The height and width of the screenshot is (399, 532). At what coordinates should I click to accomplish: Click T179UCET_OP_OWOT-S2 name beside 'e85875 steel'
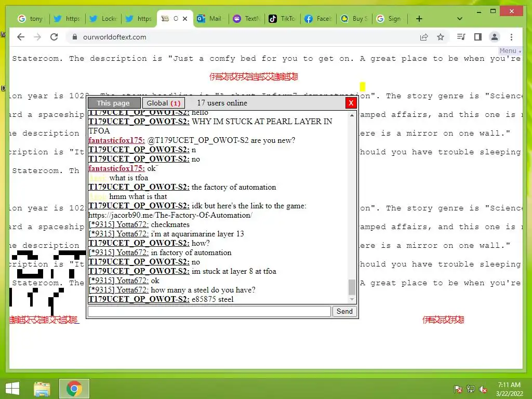pyautogui.click(x=139, y=299)
